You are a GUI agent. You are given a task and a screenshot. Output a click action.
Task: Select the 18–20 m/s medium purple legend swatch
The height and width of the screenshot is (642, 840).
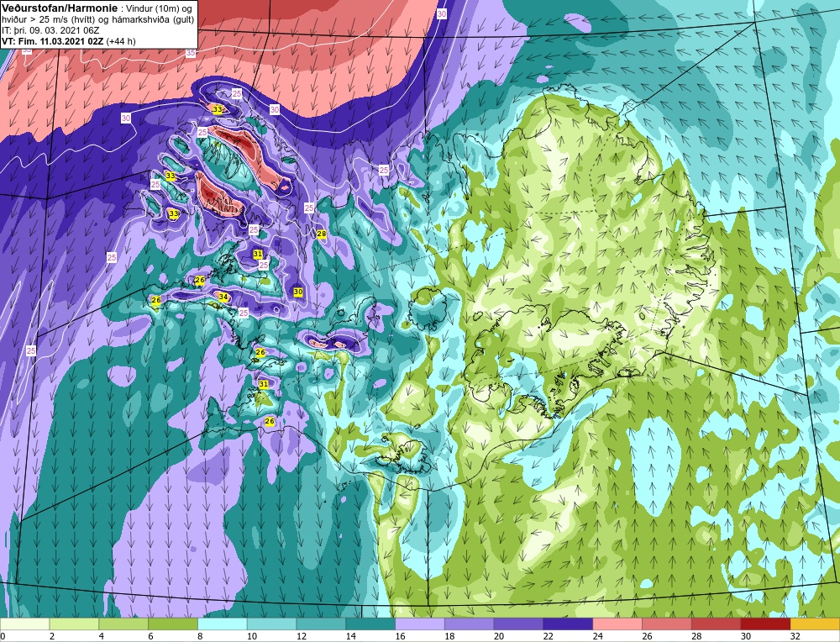click(470, 624)
